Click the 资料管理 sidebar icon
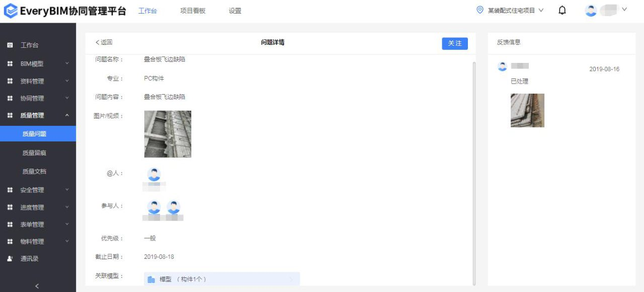 click(10, 81)
